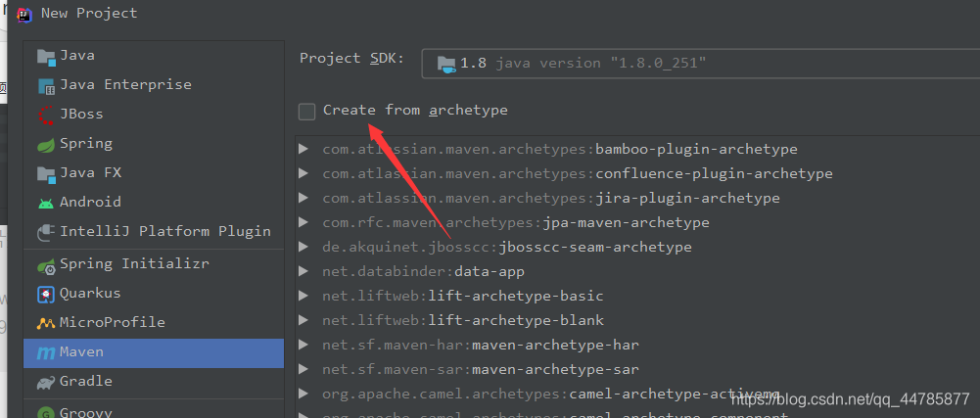Screen dimensions: 980x418
Task: Choose JBoss in project list
Action: pyautogui.click(x=154, y=115)
